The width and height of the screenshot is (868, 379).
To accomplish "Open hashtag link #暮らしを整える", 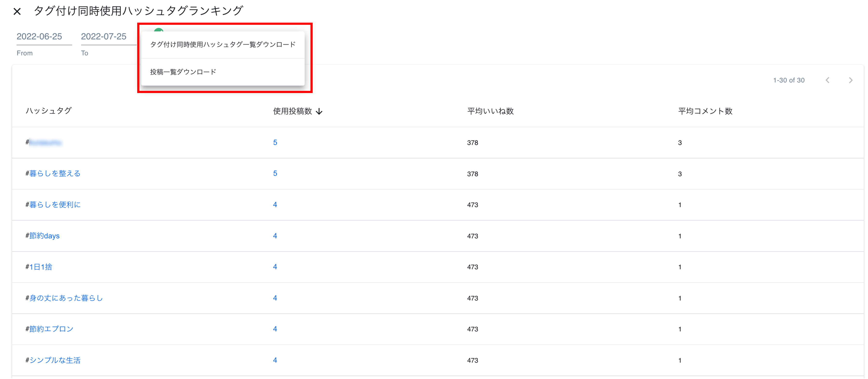I will (55, 173).
